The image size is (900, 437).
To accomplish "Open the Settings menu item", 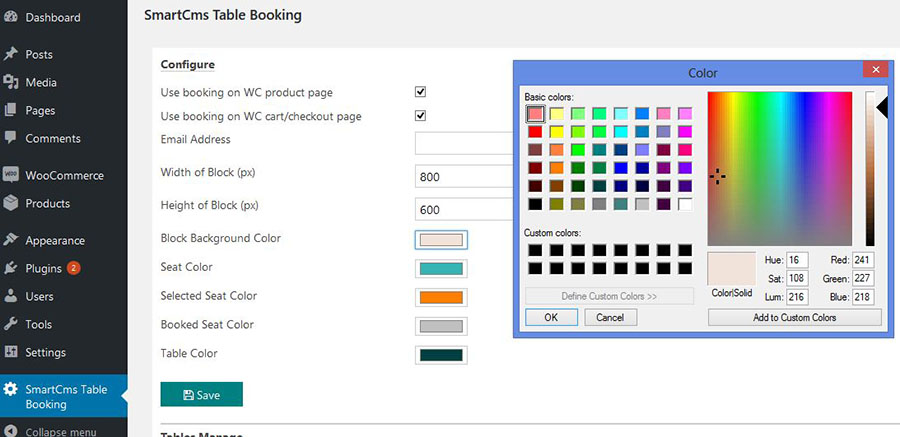I will [x=45, y=352].
